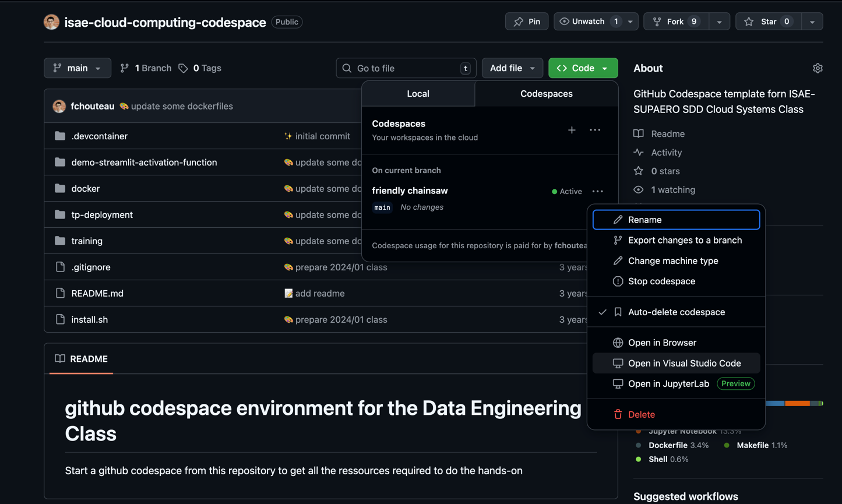The width and height of the screenshot is (842, 504).
Task: Click the owner avatar beside repository name
Action: (x=51, y=22)
